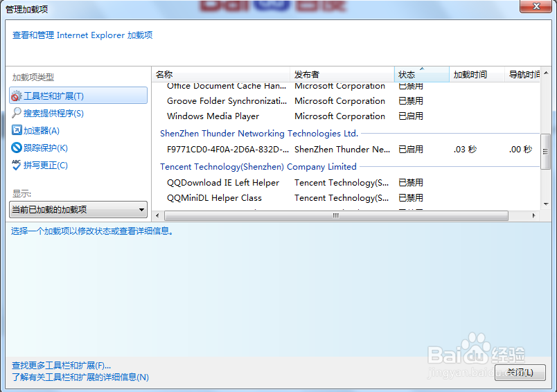Screen dimensions: 557x392
Task: Sort list by 状态 column header
Action: (422, 75)
